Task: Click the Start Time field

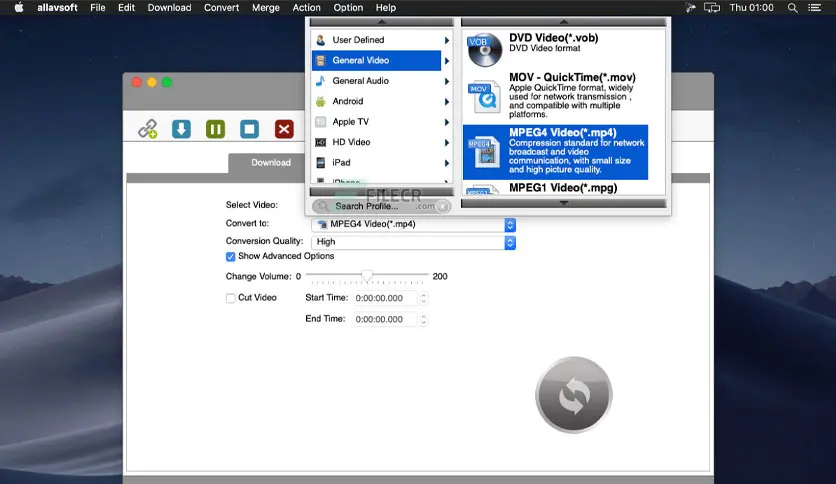Action: [385, 299]
